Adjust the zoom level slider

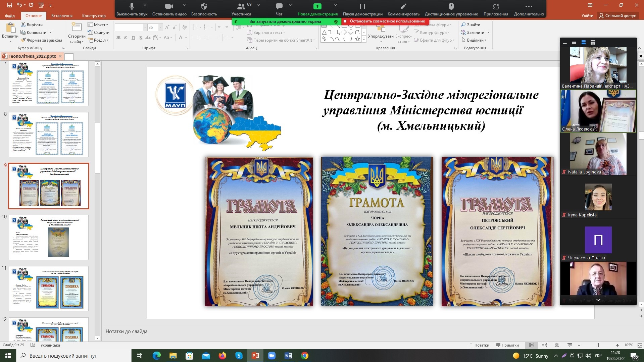(598, 345)
